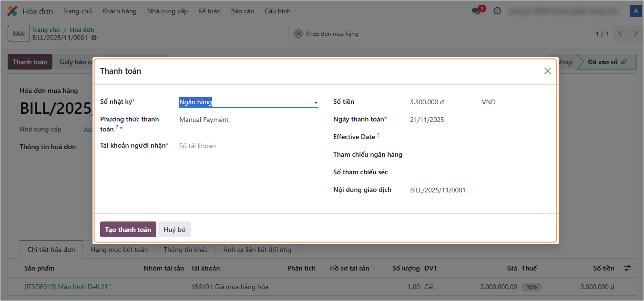Open the Cấu hình menu
644x301 pixels.
(x=277, y=11)
